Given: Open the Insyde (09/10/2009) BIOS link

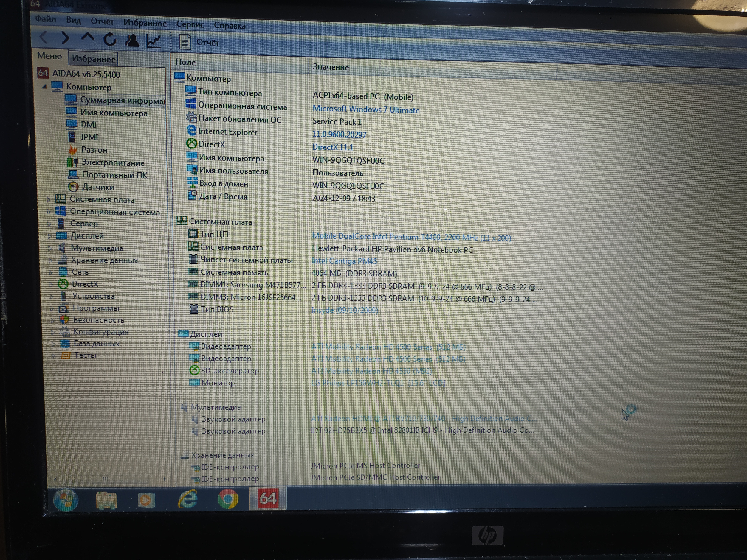Looking at the screenshot, I should (344, 310).
